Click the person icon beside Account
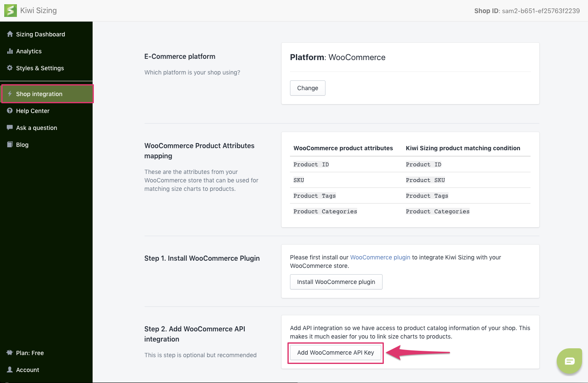Viewport: 588px width, 383px height. (10, 369)
